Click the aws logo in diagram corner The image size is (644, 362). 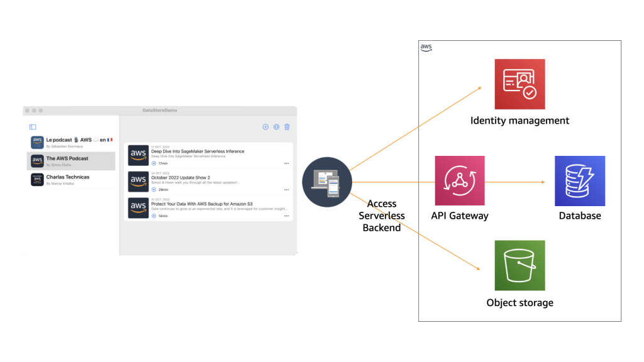pyautogui.click(x=426, y=48)
